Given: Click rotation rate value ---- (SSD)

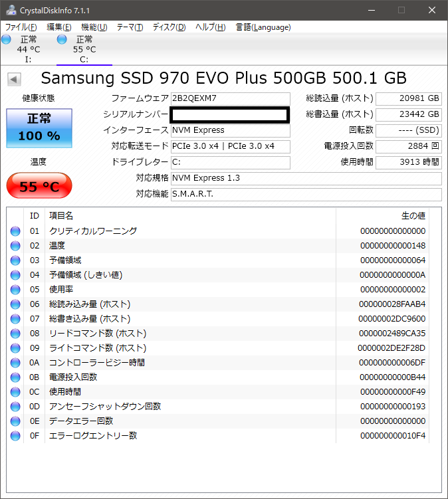Looking at the screenshot, I should pyautogui.click(x=409, y=130).
